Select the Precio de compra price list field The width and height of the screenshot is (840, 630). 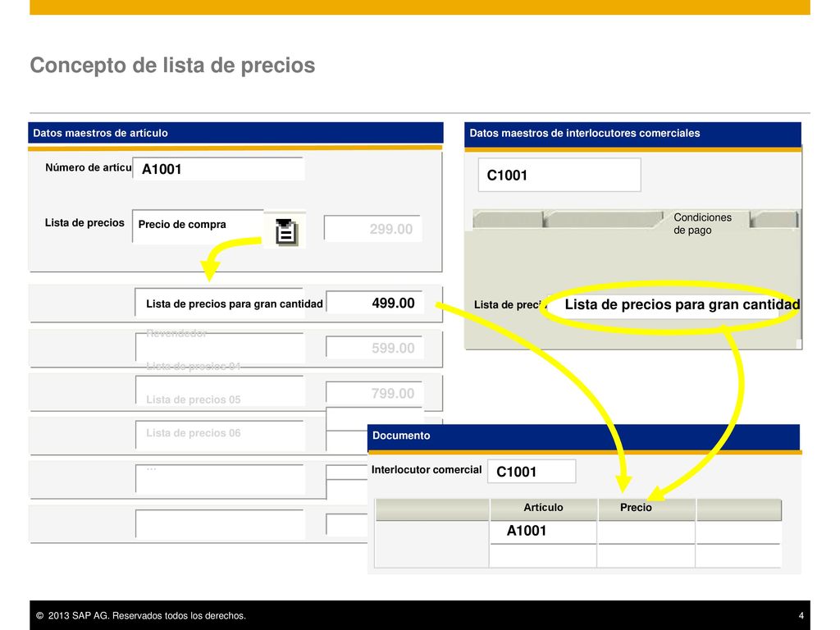pos(199,226)
